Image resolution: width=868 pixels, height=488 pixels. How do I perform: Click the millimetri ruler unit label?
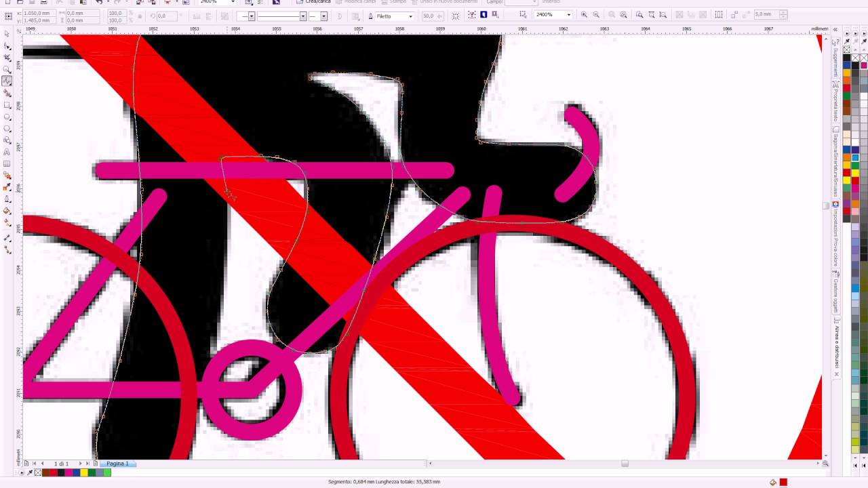click(820, 29)
